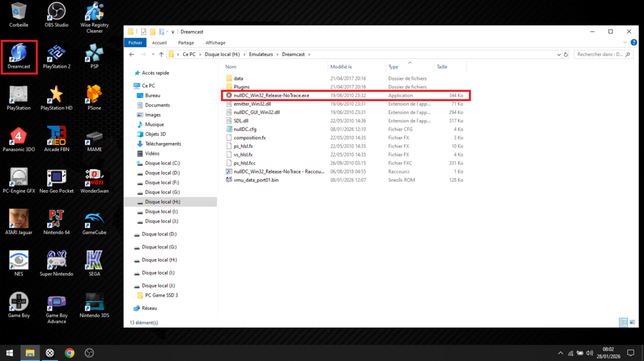Click the Nintendo 64 desktop shortcut
644x361 pixels.
[57, 220]
